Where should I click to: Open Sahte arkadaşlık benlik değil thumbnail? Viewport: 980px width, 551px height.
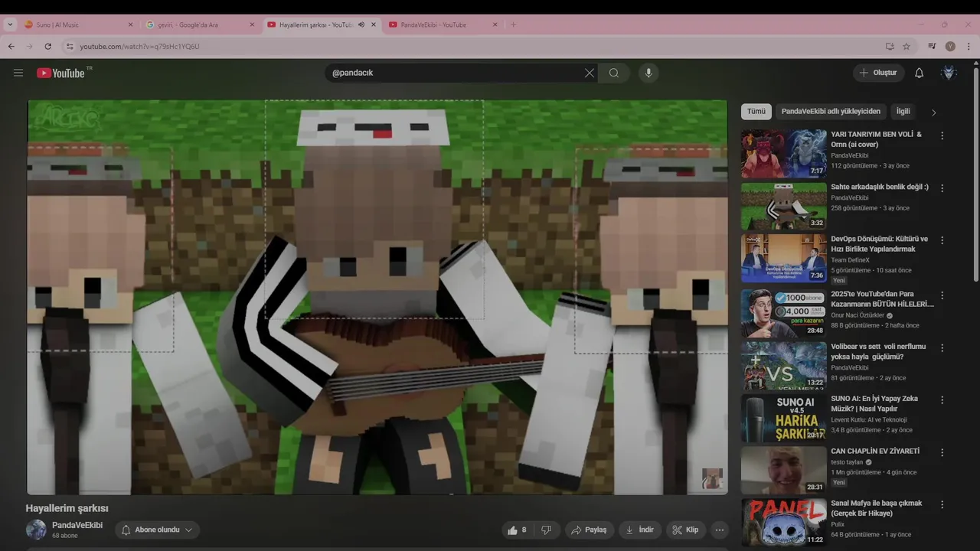(784, 206)
